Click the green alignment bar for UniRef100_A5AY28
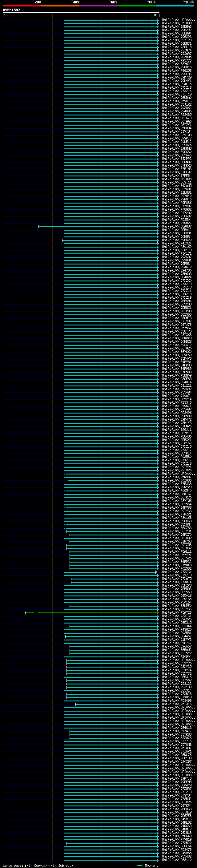Image resolution: width=197 pixels, height=868 pixels. coord(92,612)
